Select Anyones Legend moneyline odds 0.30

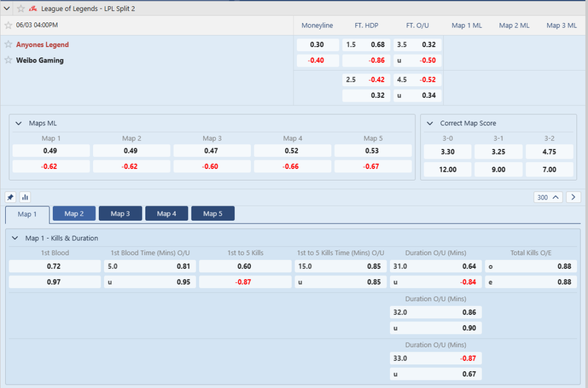tap(318, 45)
